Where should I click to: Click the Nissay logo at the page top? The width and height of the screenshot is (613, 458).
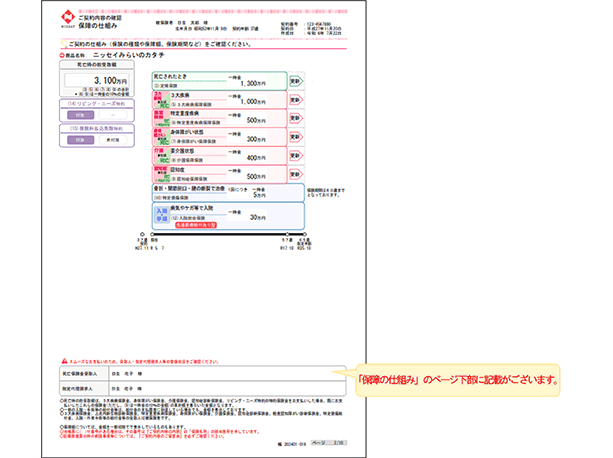click(x=68, y=18)
